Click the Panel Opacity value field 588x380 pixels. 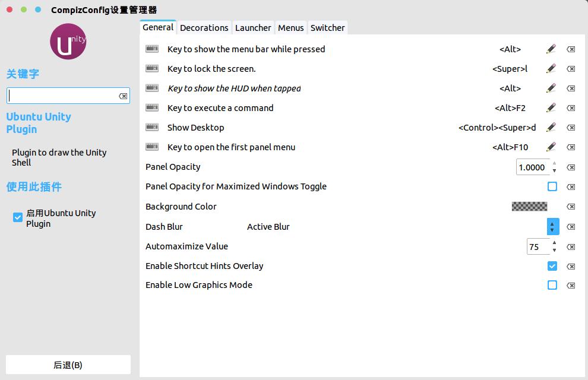pos(533,167)
